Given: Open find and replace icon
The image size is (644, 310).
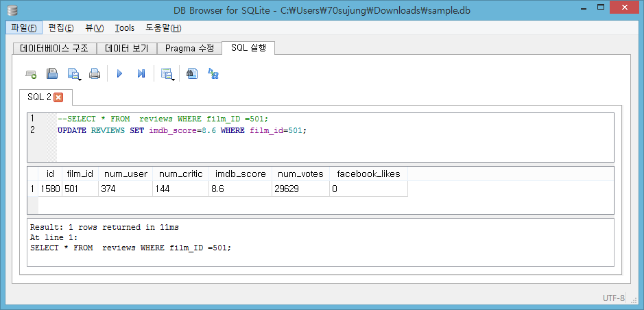Looking at the screenshot, I should coord(213,74).
